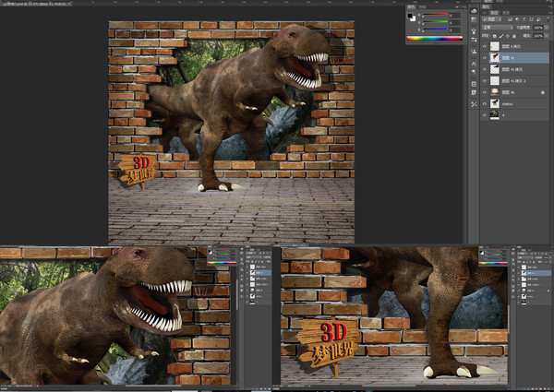The height and width of the screenshot is (392, 554).
Task: Select layer name 图层 41 拷贝 2
Action: tap(513, 81)
